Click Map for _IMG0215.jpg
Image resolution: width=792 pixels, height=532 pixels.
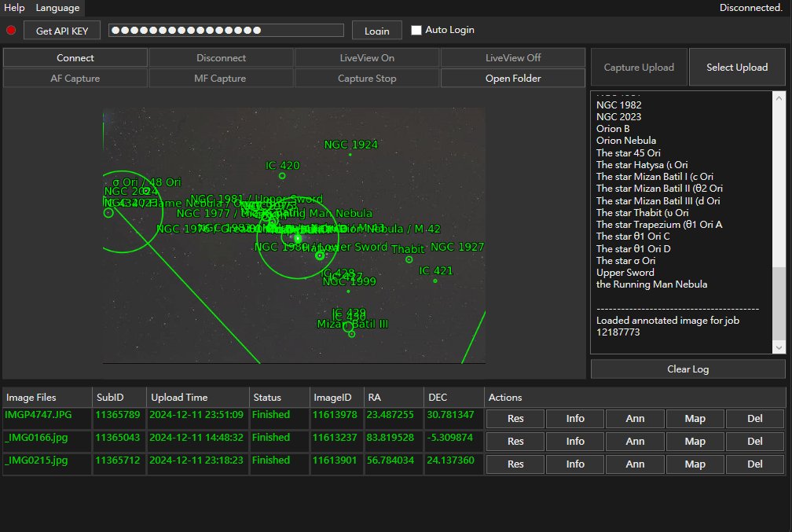(695, 464)
